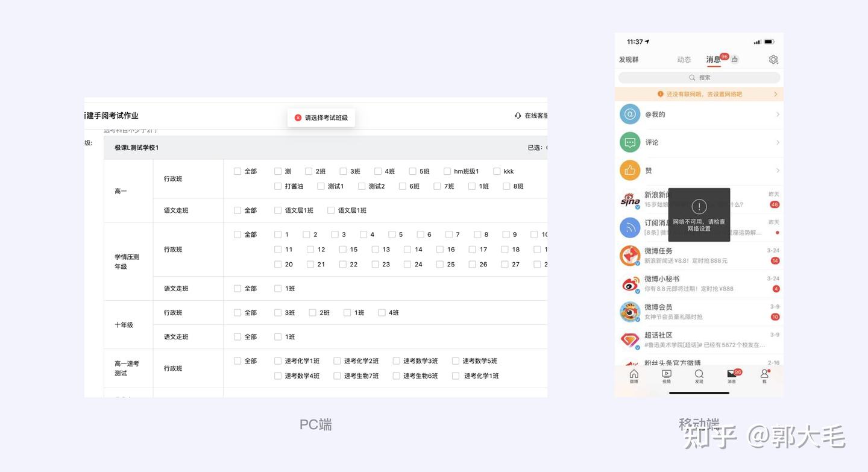This screenshot has height=472, width=868.
Task: Tap the green 评论 speech-bubble icon
Action: pos(630,142)
